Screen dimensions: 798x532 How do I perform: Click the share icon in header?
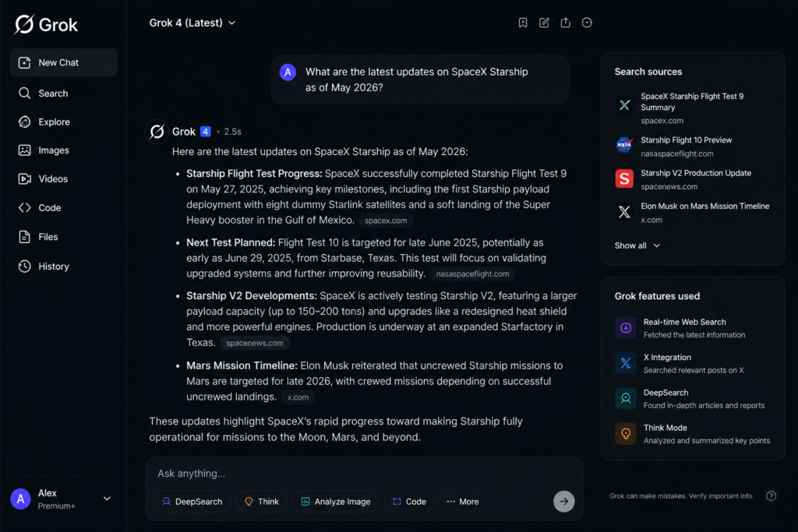(566, 23)
